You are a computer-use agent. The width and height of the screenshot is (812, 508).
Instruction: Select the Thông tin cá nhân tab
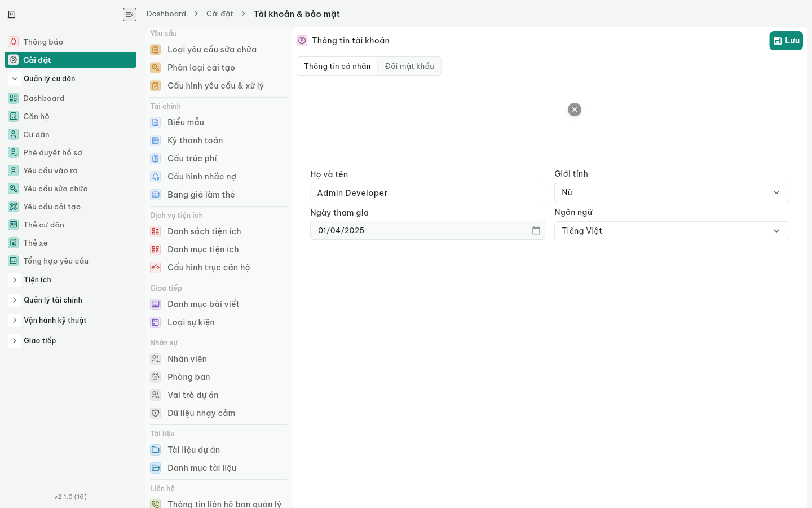tap(337, 66)
